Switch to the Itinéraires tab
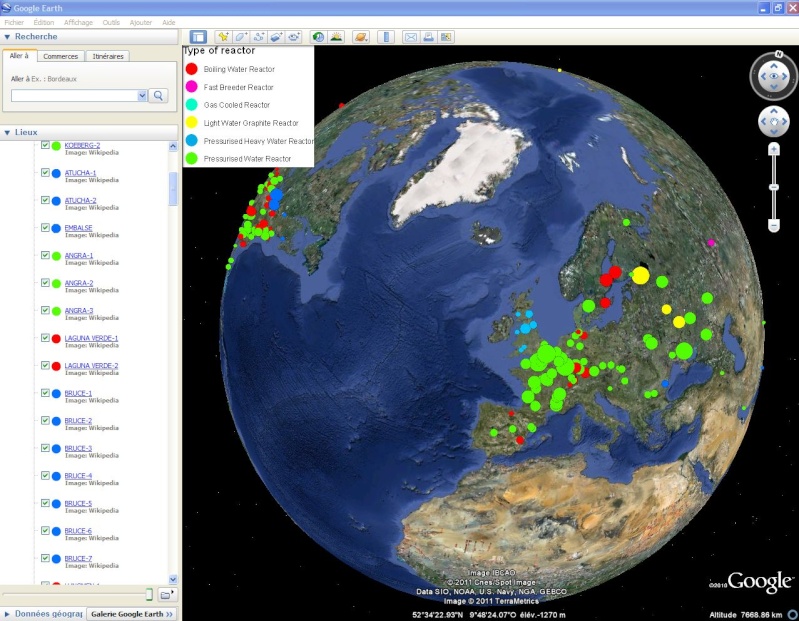 (108, 56)
